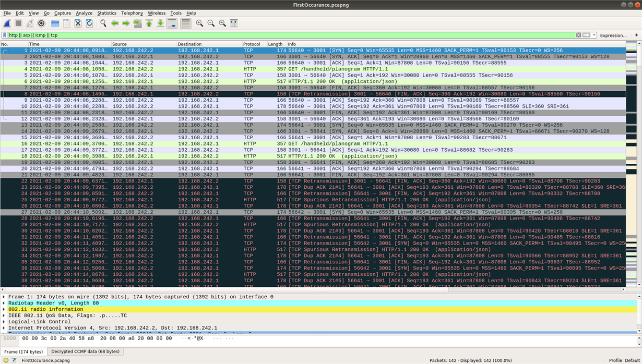Open a capture file folder icon
This screenshot has height=364, width=642.
pos(55,23)
